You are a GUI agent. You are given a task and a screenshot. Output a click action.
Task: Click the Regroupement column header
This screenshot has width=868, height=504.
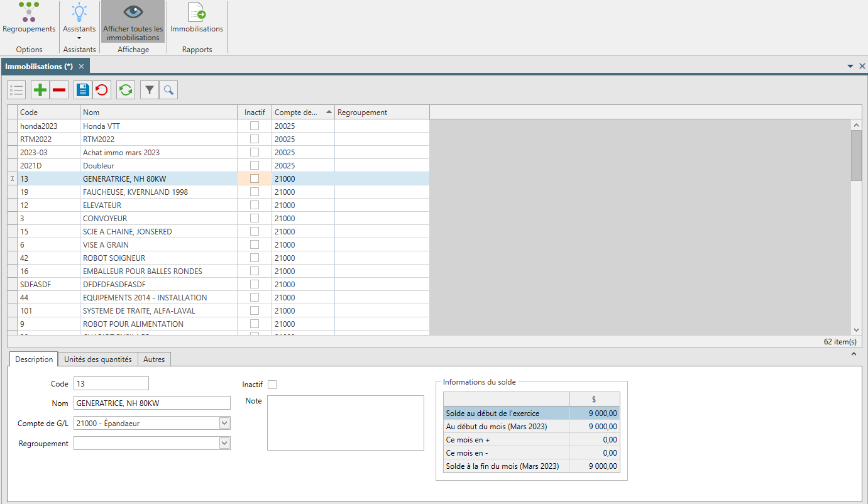point(382,112)
